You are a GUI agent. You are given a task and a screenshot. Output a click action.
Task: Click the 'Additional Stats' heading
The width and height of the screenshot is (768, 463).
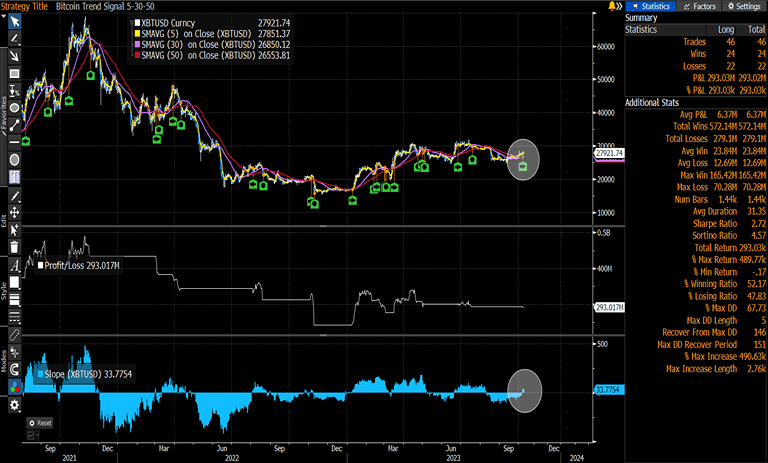tap(652, 103)
